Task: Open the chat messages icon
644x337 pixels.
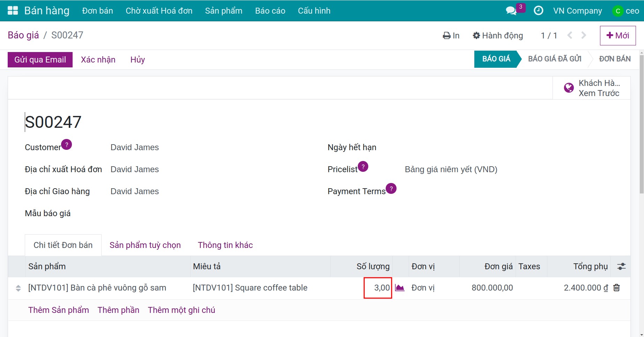Action: (x=511, y=11)
